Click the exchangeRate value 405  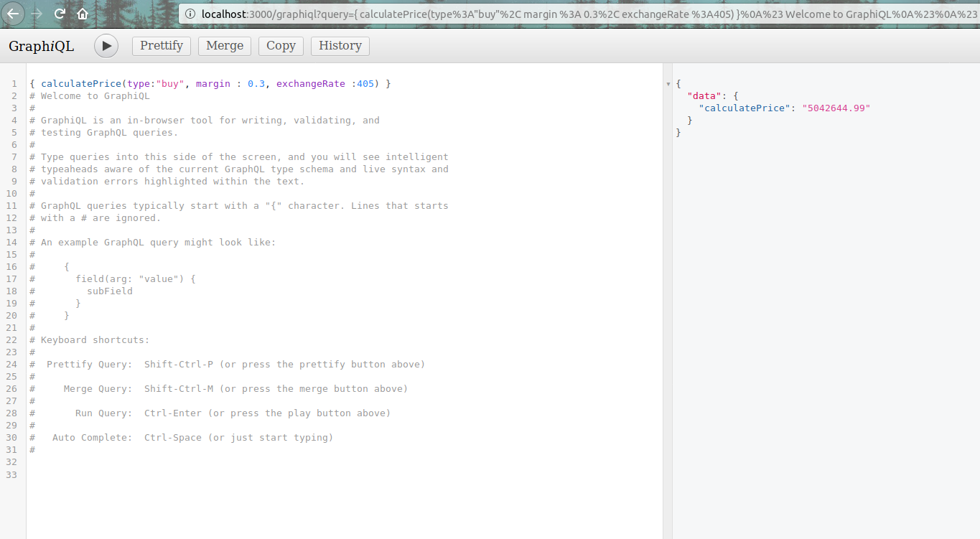(365, 84)
